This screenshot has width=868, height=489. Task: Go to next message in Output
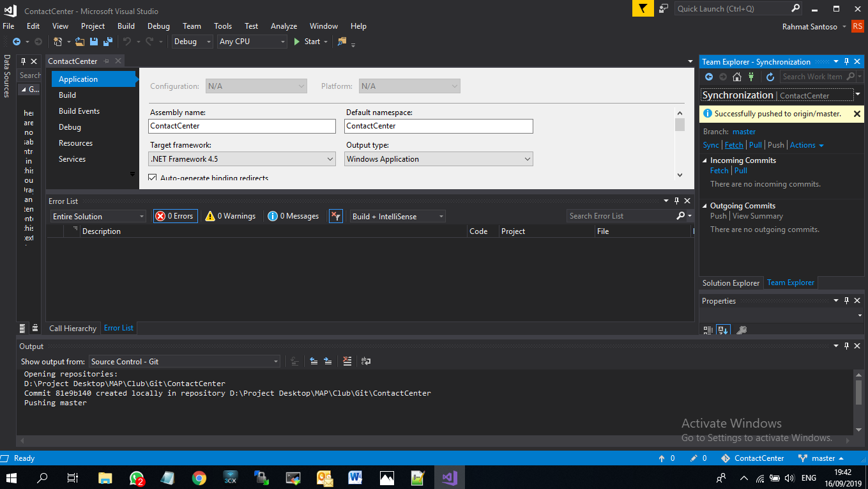click(x=328, y=361)
